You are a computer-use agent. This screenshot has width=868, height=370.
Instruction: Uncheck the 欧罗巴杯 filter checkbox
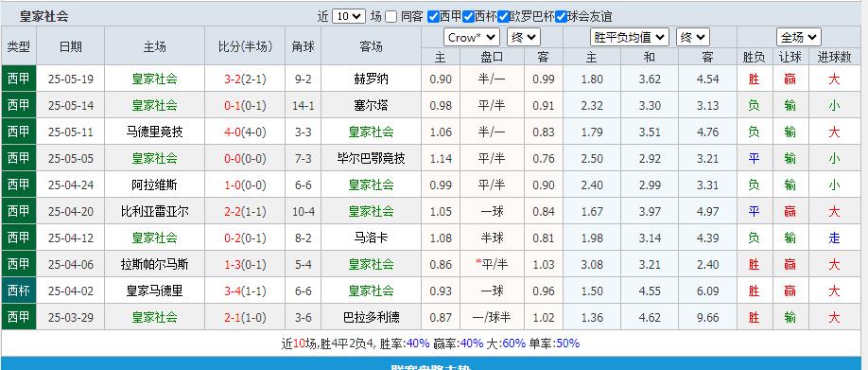(x=503, y=17)
